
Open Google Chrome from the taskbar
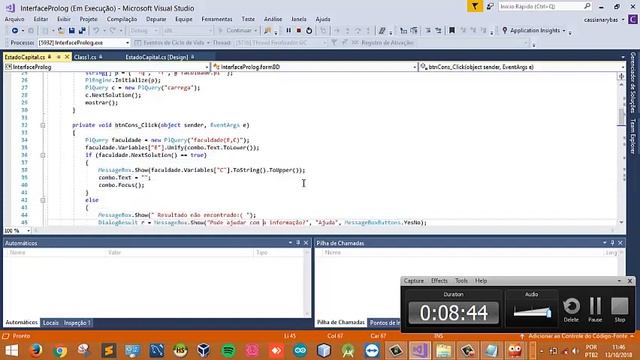point(60,351)
